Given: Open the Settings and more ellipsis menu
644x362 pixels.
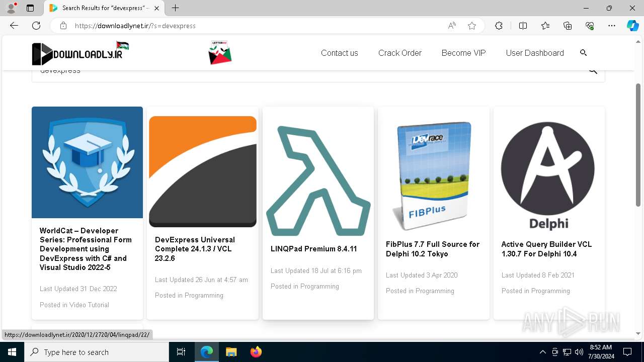Looking at the screenshot, I should point(612,26).
